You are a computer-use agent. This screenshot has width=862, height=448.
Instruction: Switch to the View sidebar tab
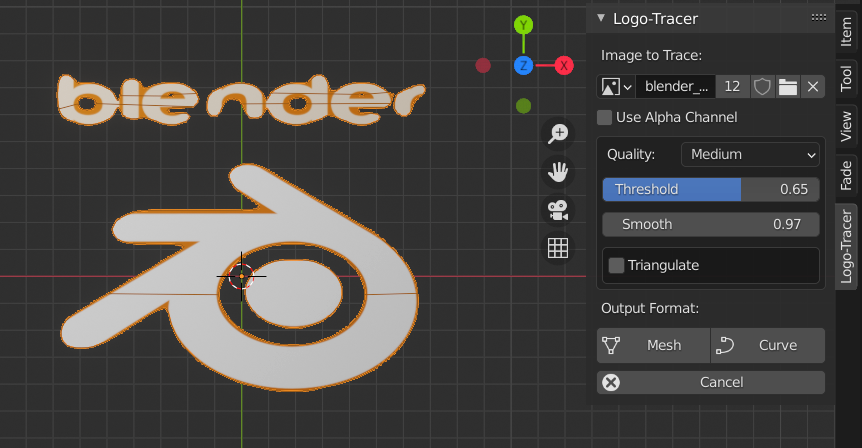(x=847, y=126)
